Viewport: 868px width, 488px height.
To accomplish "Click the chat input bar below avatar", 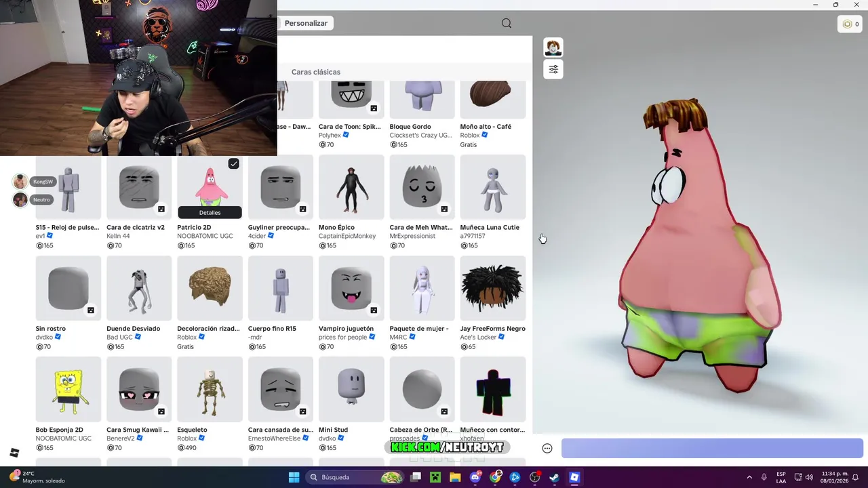I will pyautogui.click(x=712, y=448).
